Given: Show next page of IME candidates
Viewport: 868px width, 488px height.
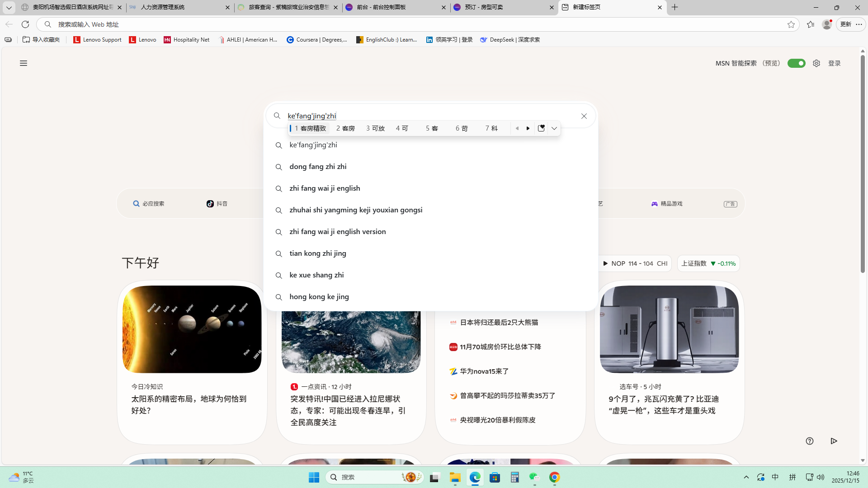Looking at the screenshot, I should coord(528,128).
